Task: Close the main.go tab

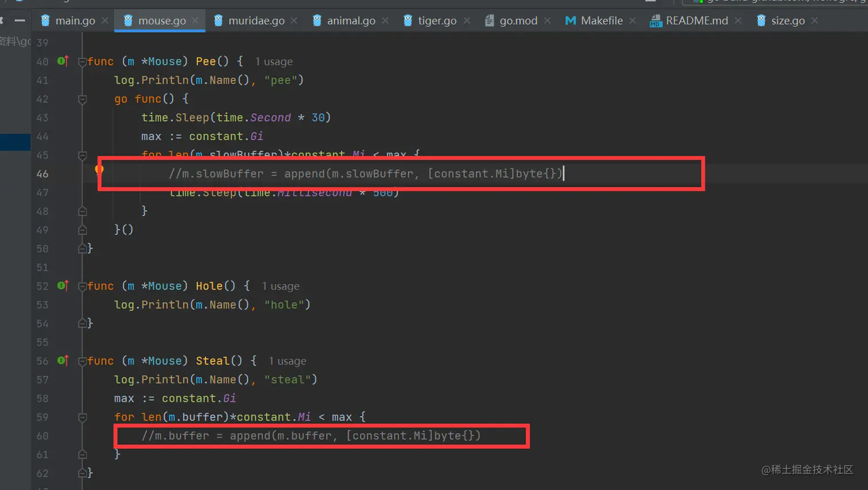Action: point(105,21)
